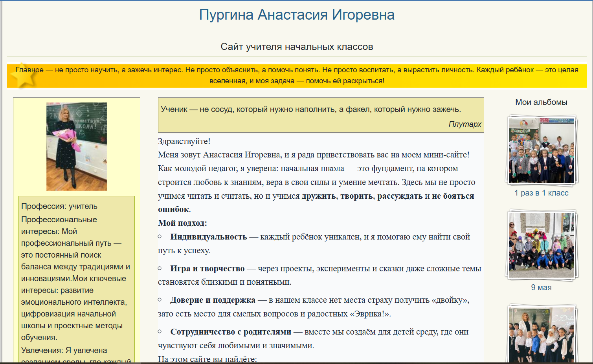593x364 pixels.
Task: Click the page title 'Пургина Анастасия Игоревна'
Action: [297, 15]
